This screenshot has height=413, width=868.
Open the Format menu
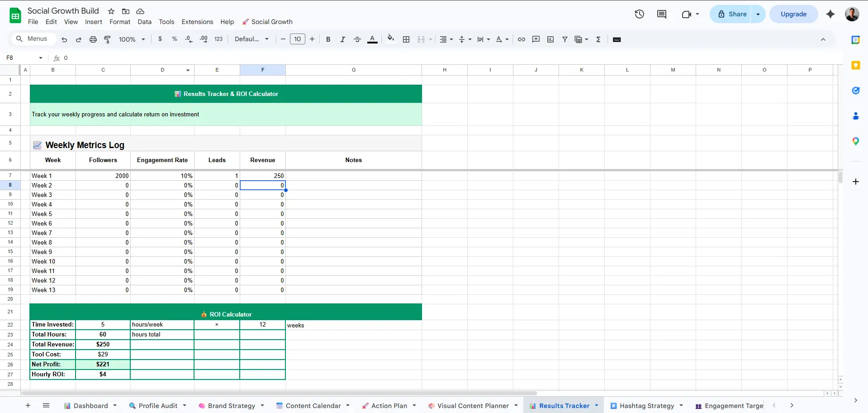[120, 22]
